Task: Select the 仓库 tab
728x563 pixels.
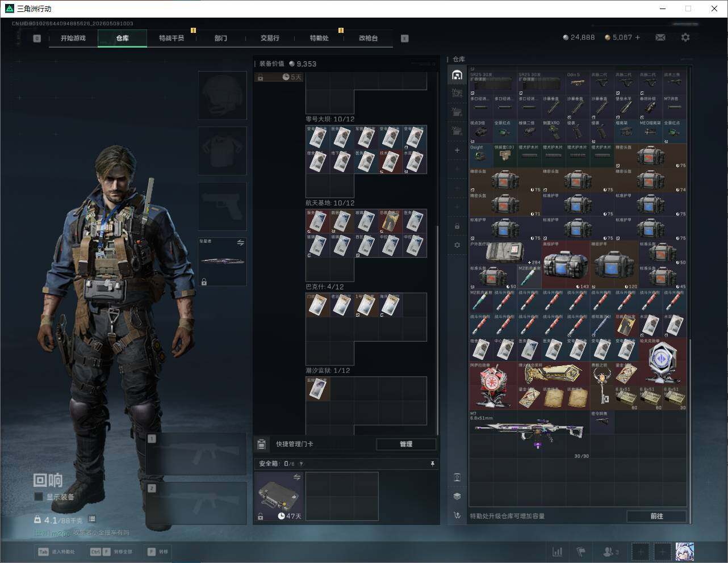Action: coord(122,38)
